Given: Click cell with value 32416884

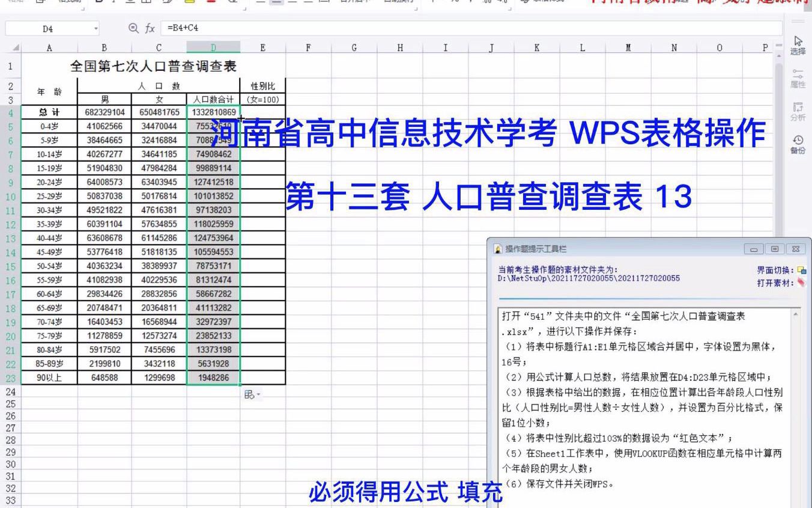Looking at the screenshot, I should pos(159,140).
